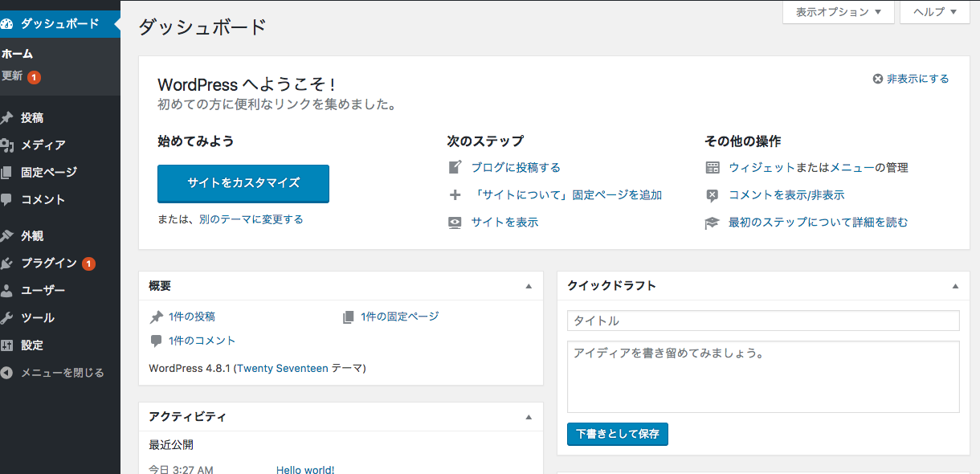980x474 pixels.
Task: Click the edit icon beside ブログに投稿する
Action: pos(455,167)
